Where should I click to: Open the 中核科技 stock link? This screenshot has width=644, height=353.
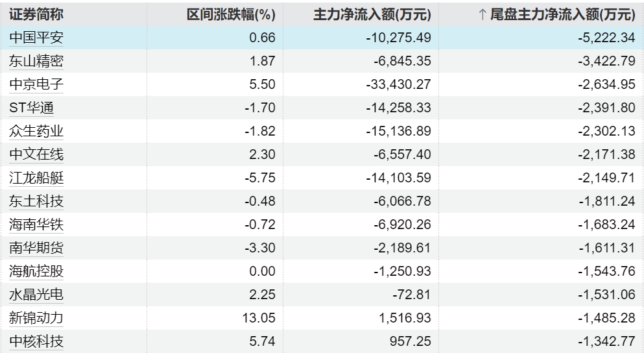pos(36,341)
